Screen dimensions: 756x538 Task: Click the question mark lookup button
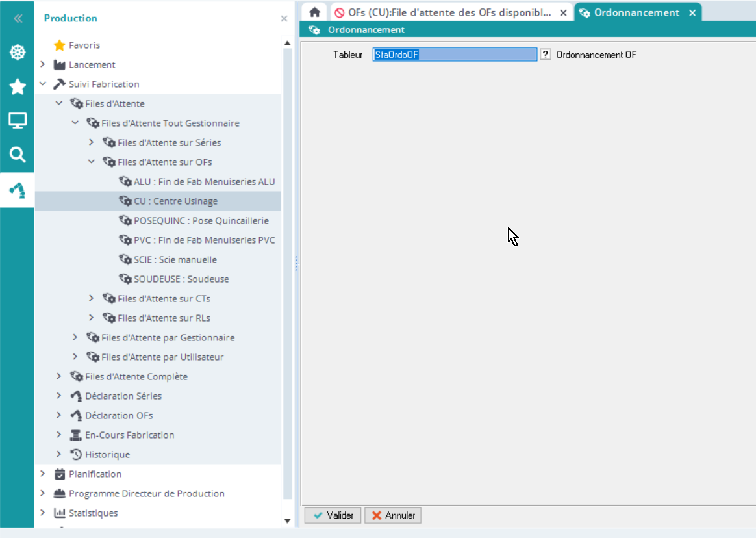tap(546, 55)
